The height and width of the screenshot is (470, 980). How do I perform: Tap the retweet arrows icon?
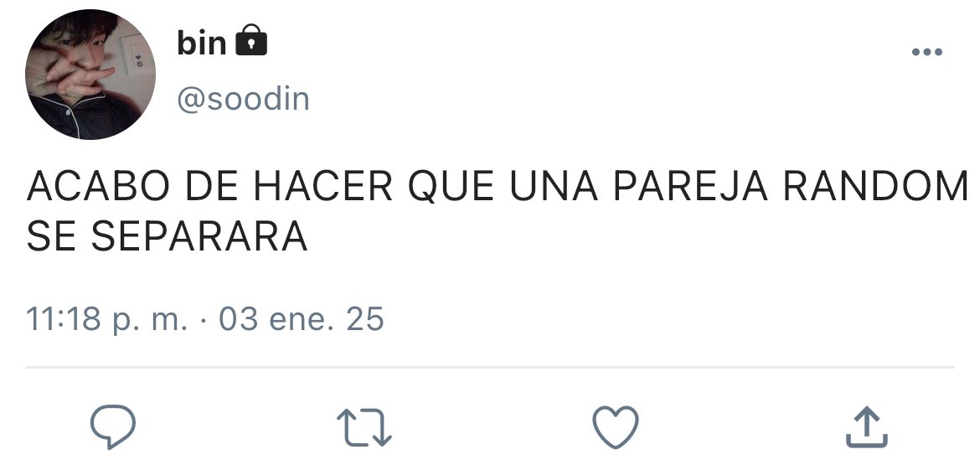coord(364,427)
